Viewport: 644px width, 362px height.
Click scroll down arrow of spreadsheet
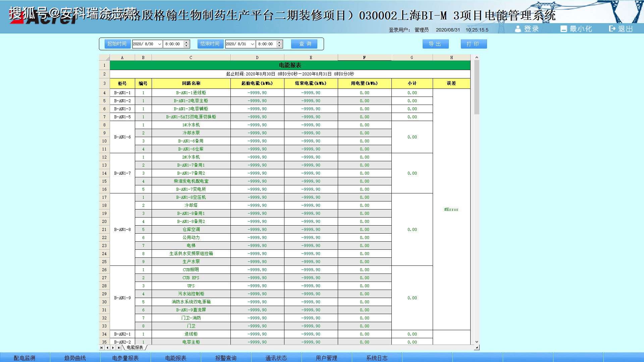click(x=477, y=342)
